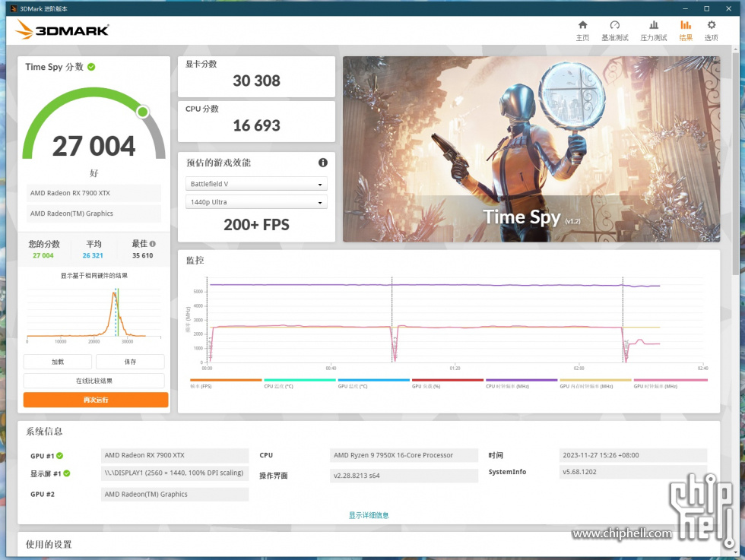The image size is (745, 560).
Task: Click the green check next to 显示屏 #1
Action: tap(67, 473)
